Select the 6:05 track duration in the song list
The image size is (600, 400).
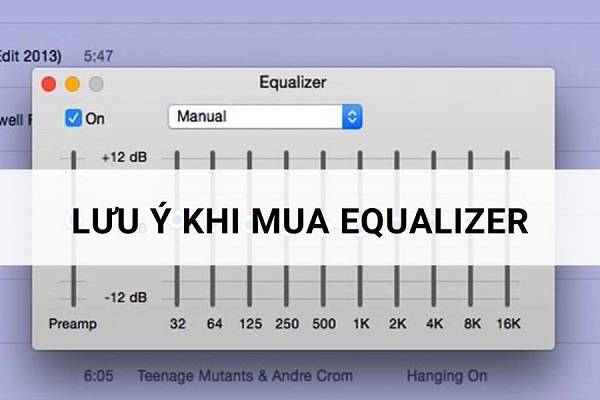(98, 376)
